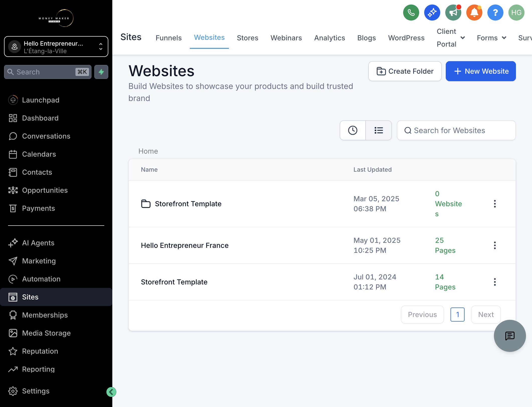Switch to the Webinars tab
The height and width of the screenshot is (407, 532).
tap(286, 38)
